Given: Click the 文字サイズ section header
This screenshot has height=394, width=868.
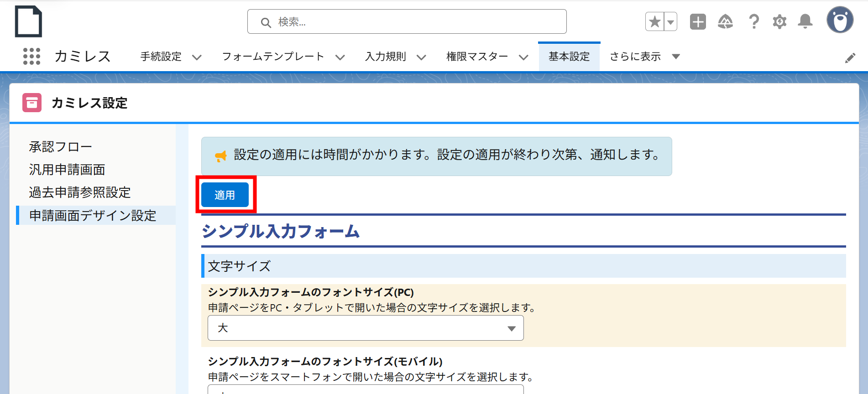Looking at the screenshot, I should [x=523, y=266].
